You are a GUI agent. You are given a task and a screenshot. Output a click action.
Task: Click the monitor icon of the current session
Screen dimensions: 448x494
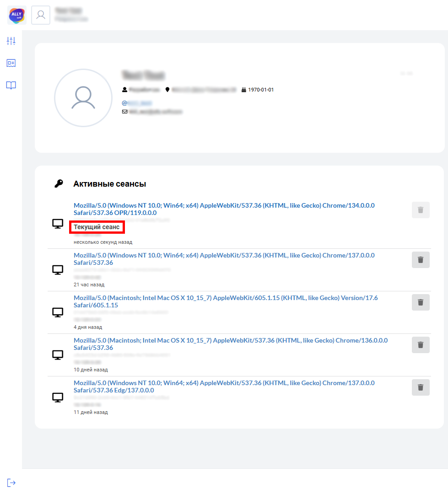(58, 224)
